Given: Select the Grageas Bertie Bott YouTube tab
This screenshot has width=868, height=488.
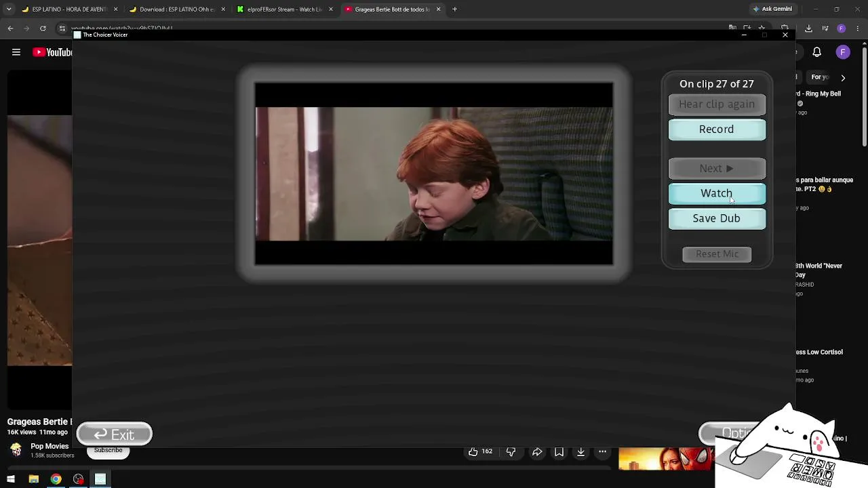Looking at the screenshot, I should (x=391, y=9).
